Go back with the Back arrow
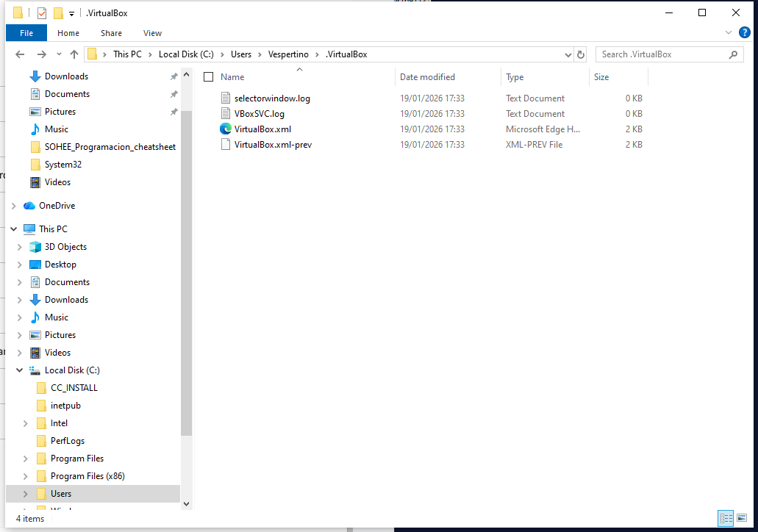This screenshot has height=532, width=758. (20, 54)
